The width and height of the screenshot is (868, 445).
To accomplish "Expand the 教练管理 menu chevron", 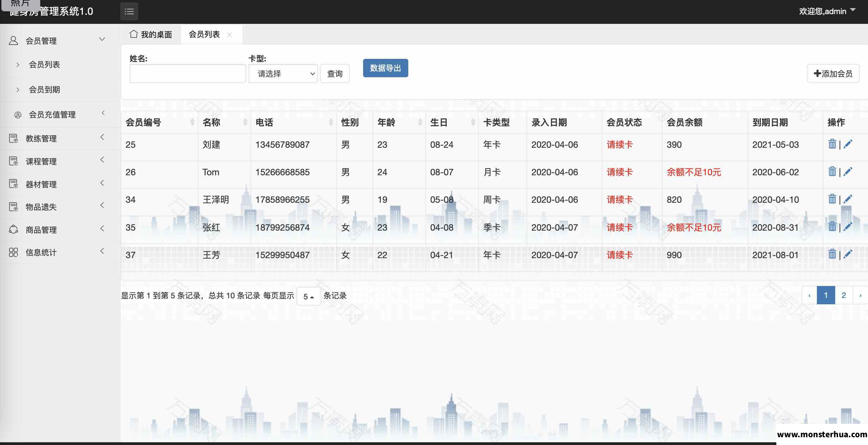I will (102, 137).
